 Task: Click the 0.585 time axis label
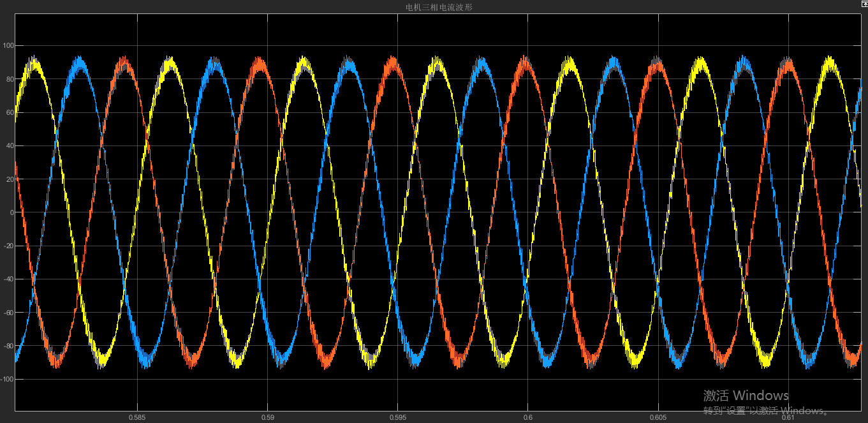138,418
